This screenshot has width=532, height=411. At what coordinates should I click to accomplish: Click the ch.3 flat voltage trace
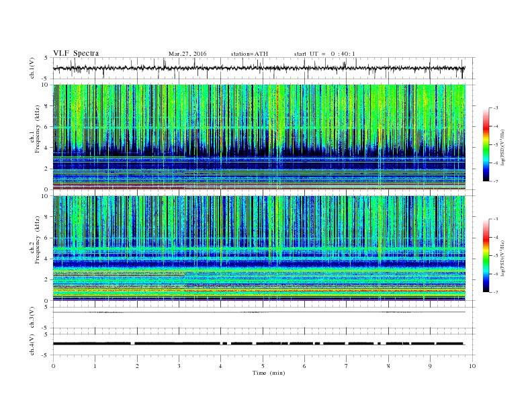[x=259, y=312]
